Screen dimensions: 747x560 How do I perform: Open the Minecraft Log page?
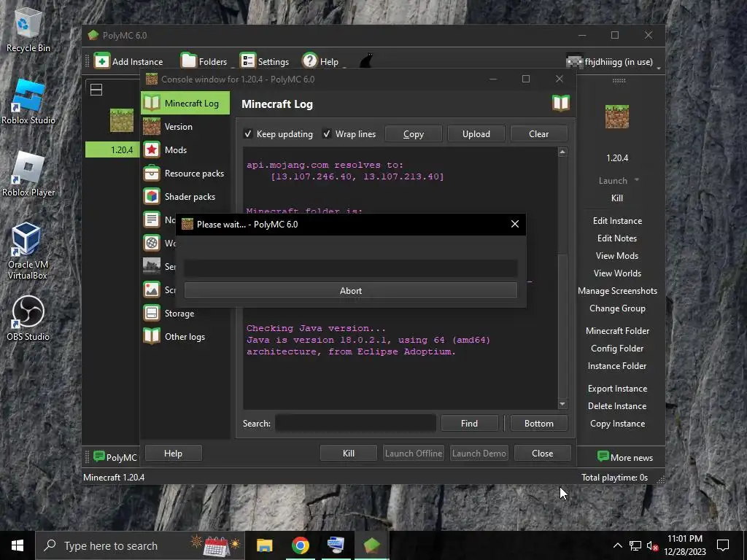pos(185,103)
